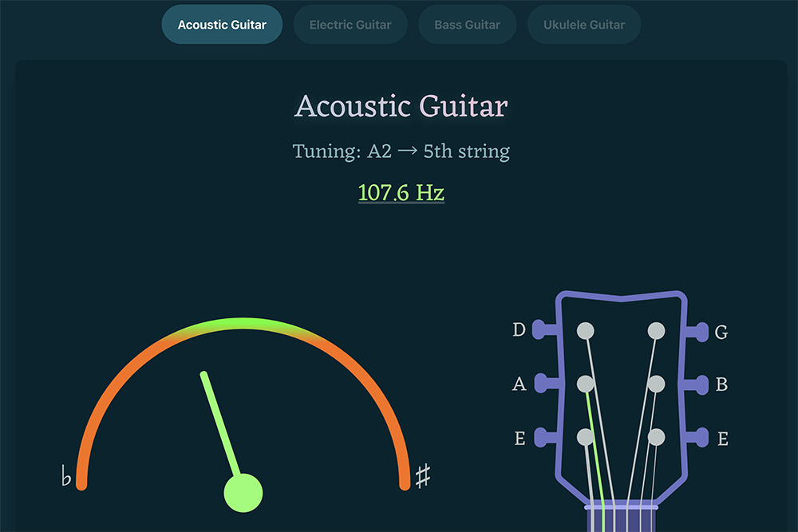Choose the E tuning peg beneath B
The image size is (798, 532).
point(697,438)
